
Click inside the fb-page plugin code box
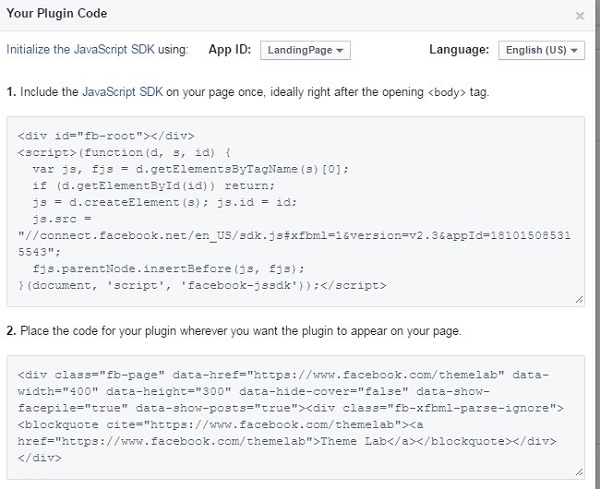pos(295,417)
